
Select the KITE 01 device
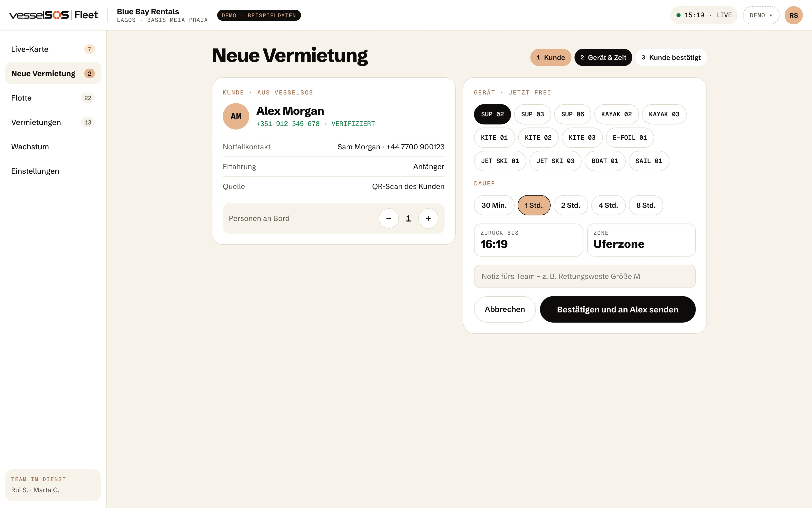click(494, 137)
